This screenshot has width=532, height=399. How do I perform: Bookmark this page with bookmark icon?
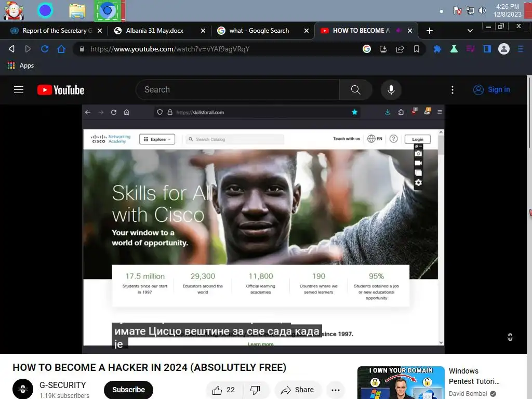tap(417, 49)
